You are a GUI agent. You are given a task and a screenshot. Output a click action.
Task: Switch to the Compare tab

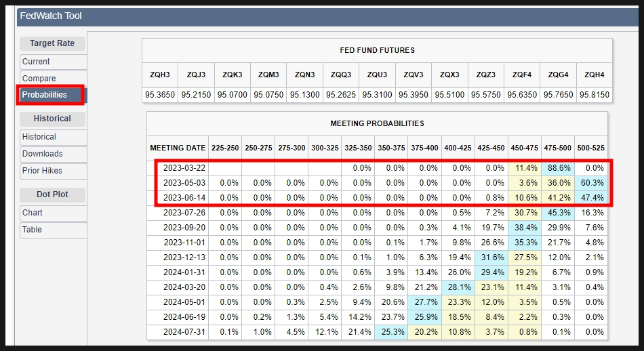click(53, 78)
